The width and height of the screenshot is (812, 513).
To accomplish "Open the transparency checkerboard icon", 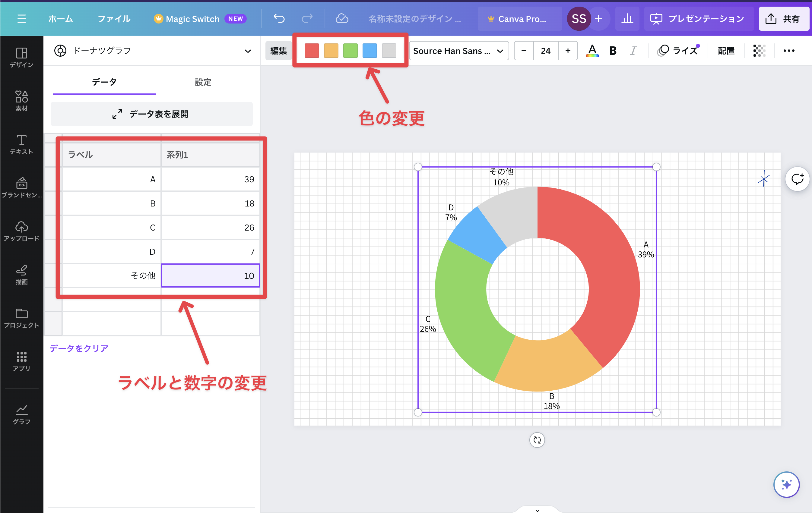I will tap(759, 51).
